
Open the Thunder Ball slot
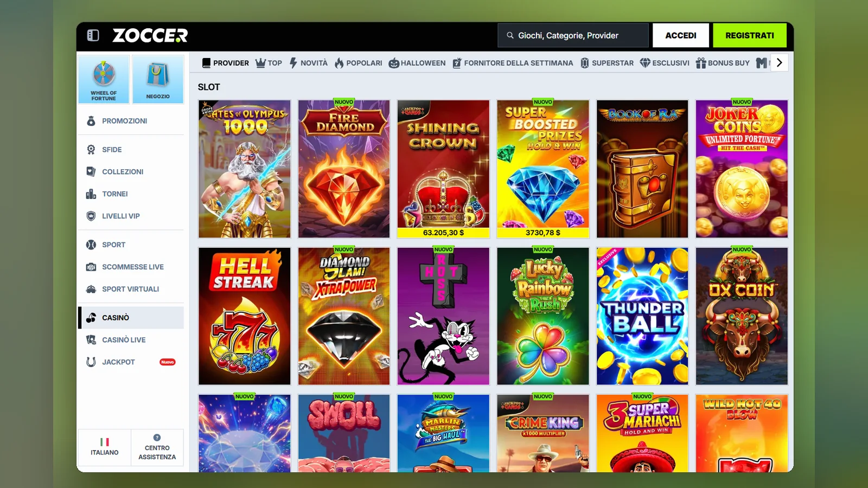tap(642, 316)
